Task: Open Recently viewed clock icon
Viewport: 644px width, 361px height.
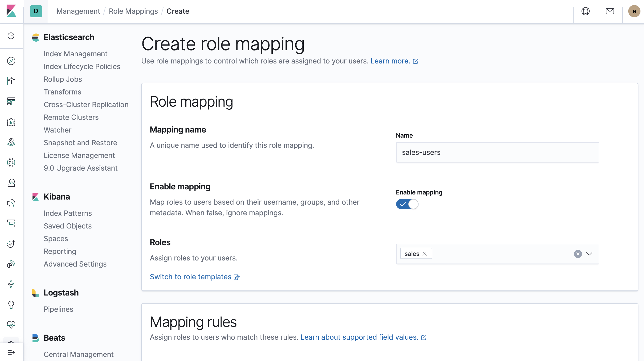Action: click(11, 36)
